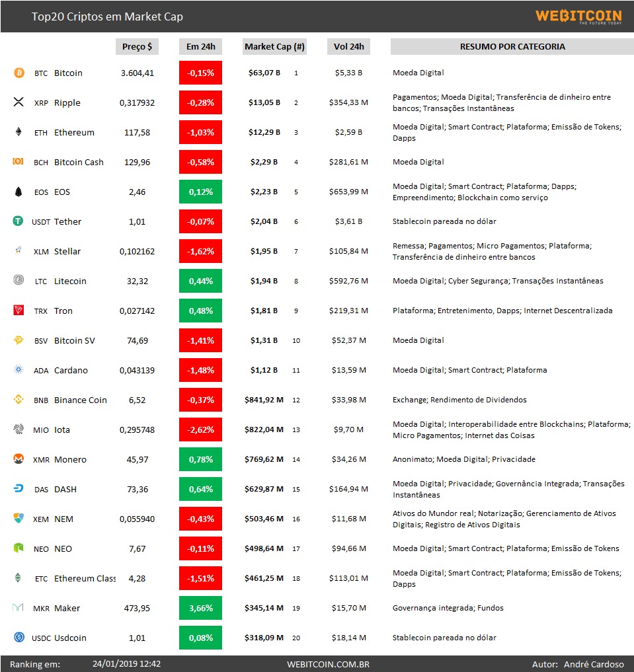Click Stellar's -1,62% change cell
Image resolution: width=634 pixels, height=672 pixels.
pos(200,251)
